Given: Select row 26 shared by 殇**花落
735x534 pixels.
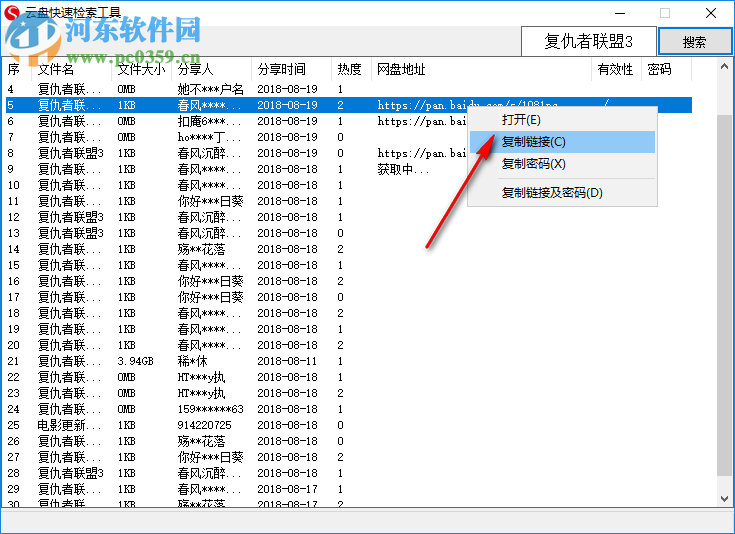Looking at the screenshot, I should pos(348,441).
